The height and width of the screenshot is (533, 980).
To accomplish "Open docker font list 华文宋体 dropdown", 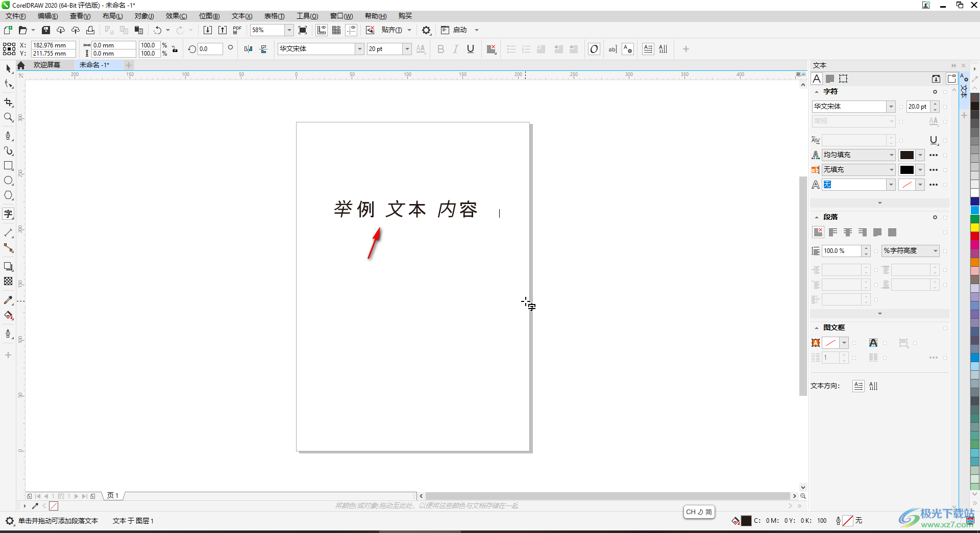I will pyautogui.click(x=891, y=107).
